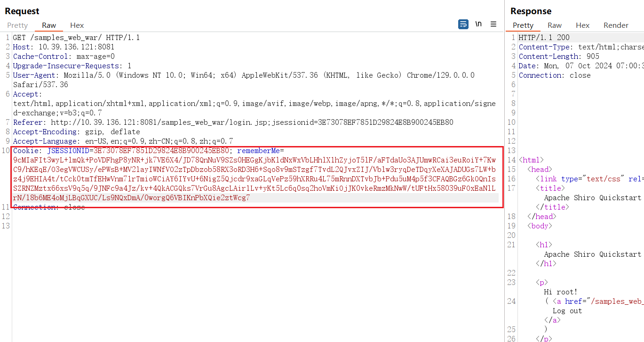Keep the Raw view active in the request panel
Screen dimensions: 644x342
point(48,25)
